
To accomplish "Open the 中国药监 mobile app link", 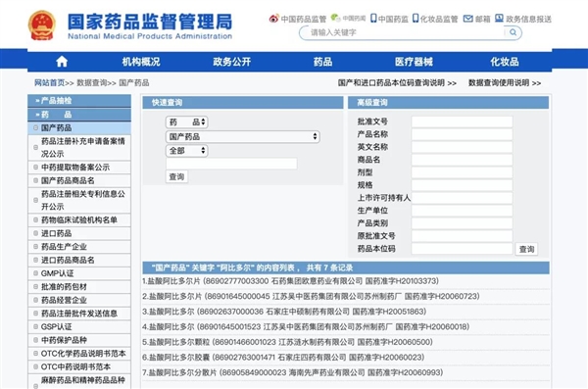I will (389, 19).
